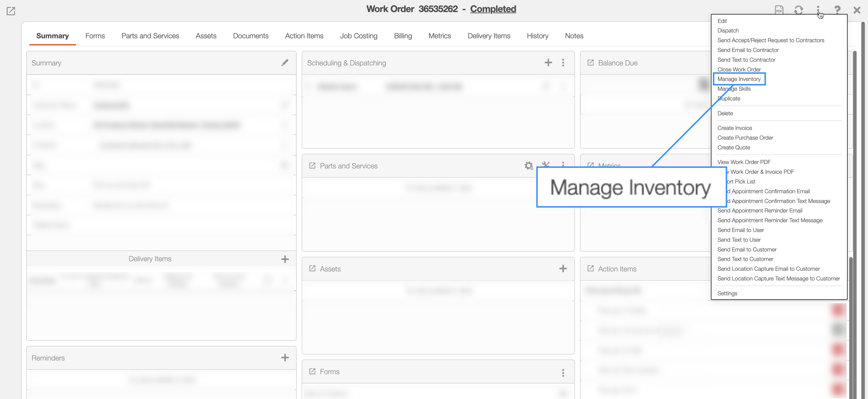The height and width of the screenshot is (399, 868).
Task: Open the Billing tab
Action: coord(403,36)
